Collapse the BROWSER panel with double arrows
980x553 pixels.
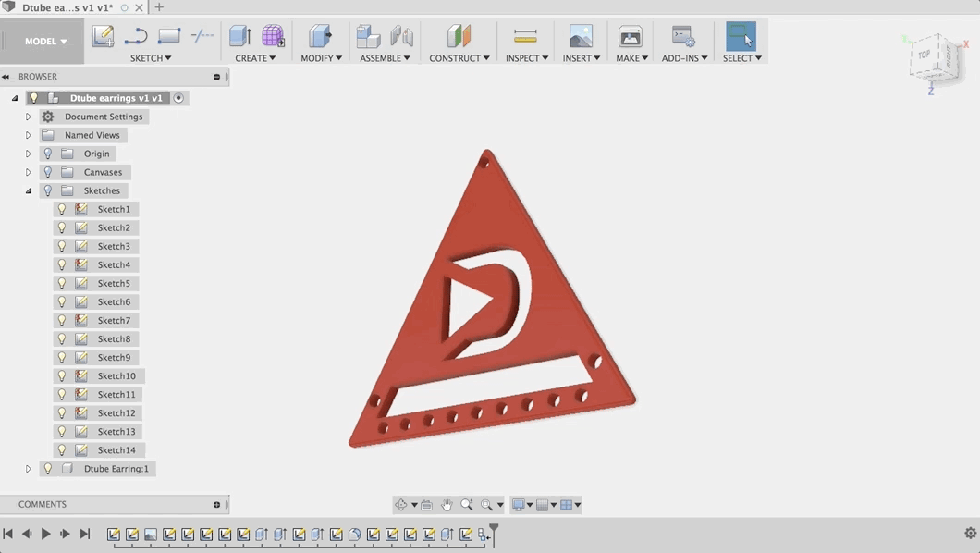click(6, 77)
